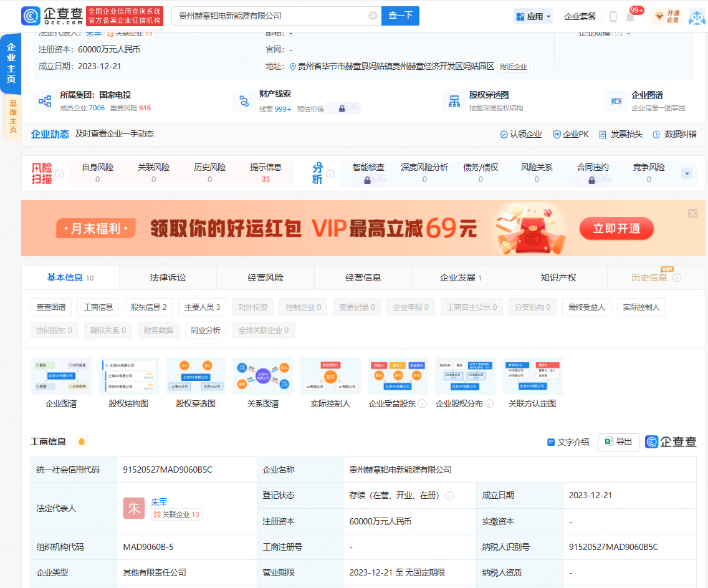This screenshot has height=588, width=708.
Task: Open the 应用 dropdown menu
Action: (x=533, y=16)
